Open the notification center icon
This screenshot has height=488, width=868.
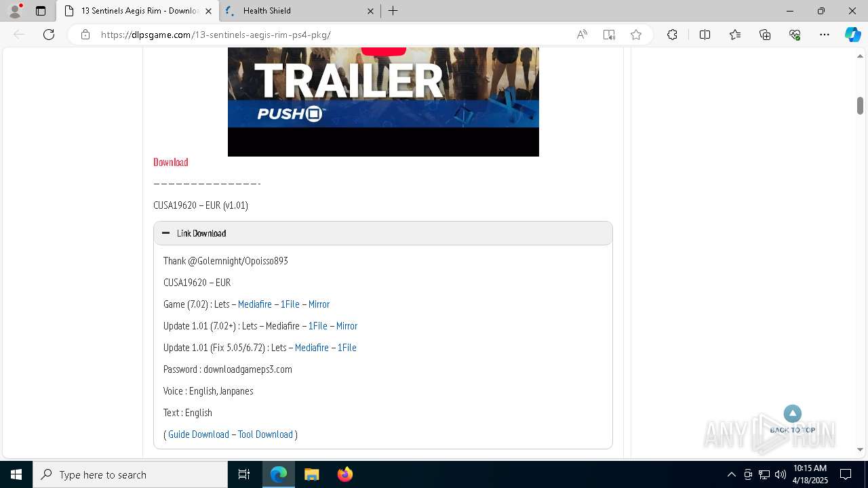(846, 474)
